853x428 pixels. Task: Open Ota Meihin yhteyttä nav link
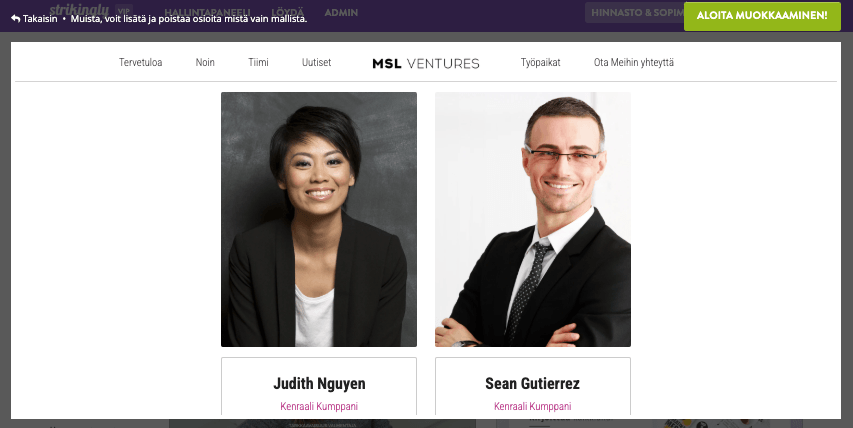click(x=634, y=63)
